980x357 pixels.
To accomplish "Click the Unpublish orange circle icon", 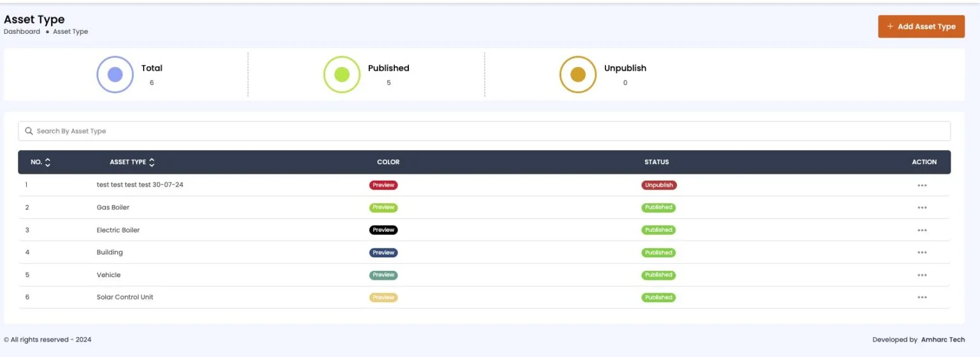I will pyautogui.click(x=577, y=75).
